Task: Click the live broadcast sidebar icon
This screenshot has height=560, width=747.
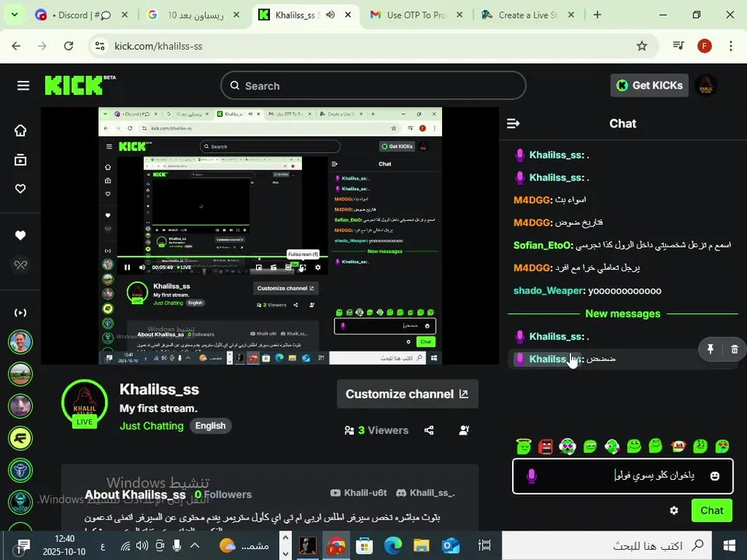Action: point(20,313)
